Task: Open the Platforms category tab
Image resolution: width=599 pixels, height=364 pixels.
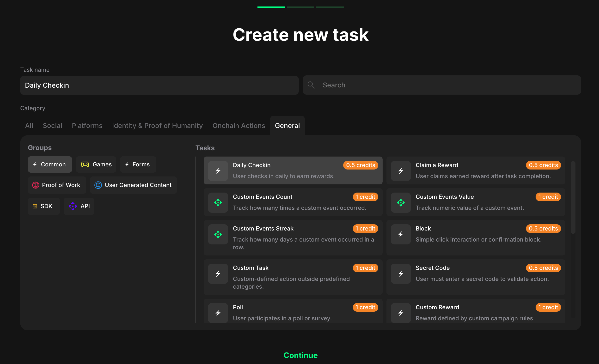Action: click(x=87, y=126)
